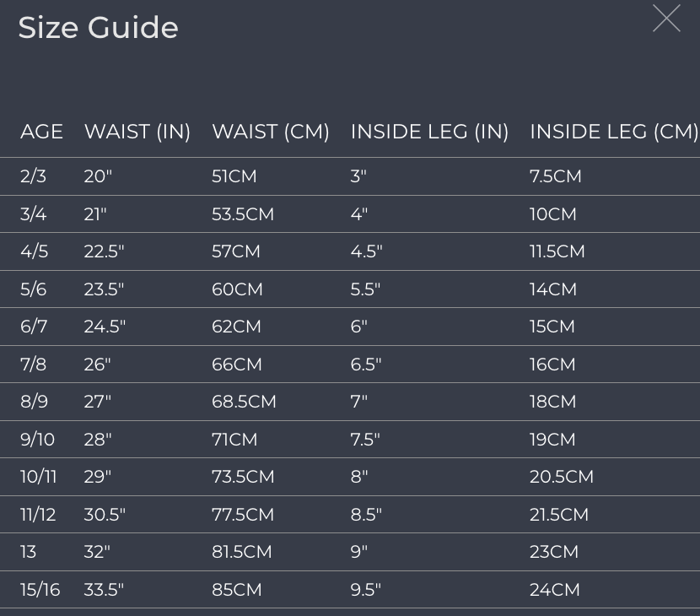Click the age 13 row label
This screenshot has width=700, height=616.
(x=28, y=551)
